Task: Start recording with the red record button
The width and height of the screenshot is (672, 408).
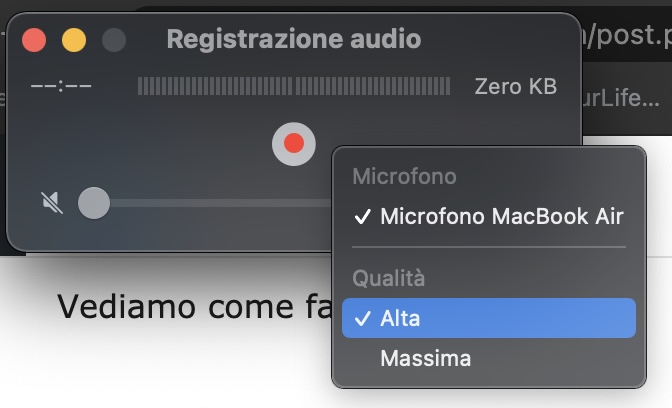Action: [294, 143]
